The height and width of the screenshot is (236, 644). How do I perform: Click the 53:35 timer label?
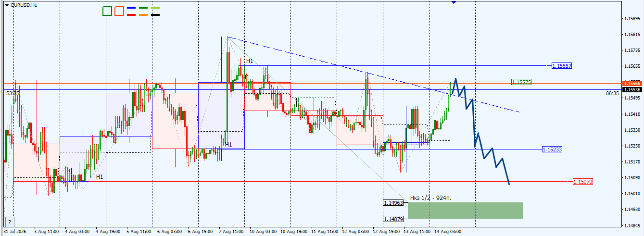(13, 93)
